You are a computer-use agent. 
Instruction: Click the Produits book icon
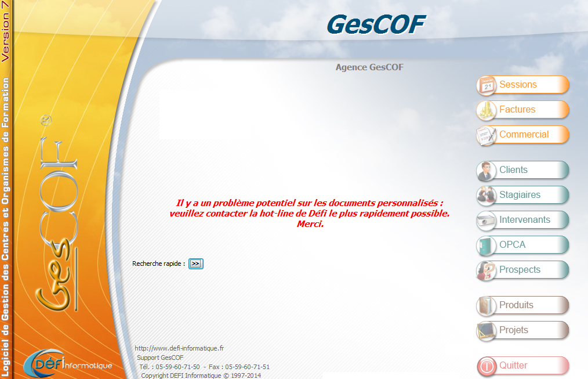pyautogui.click(x=487, y=306)
